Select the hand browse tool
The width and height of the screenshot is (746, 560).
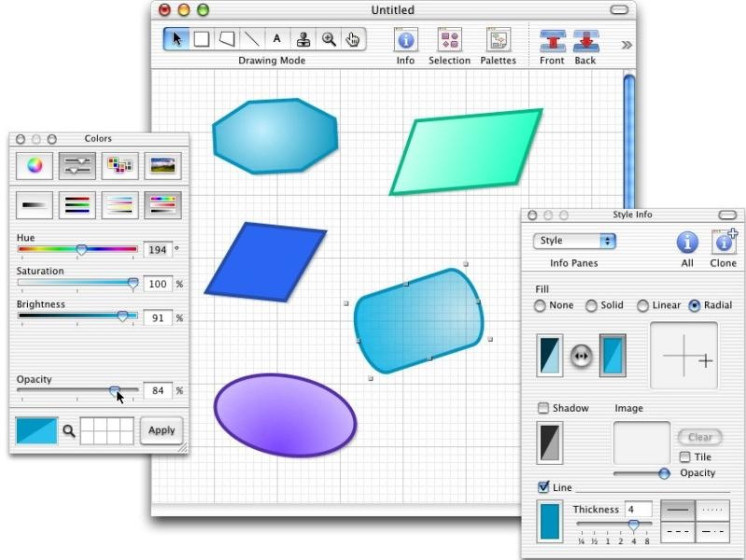(x=353, y=39)
